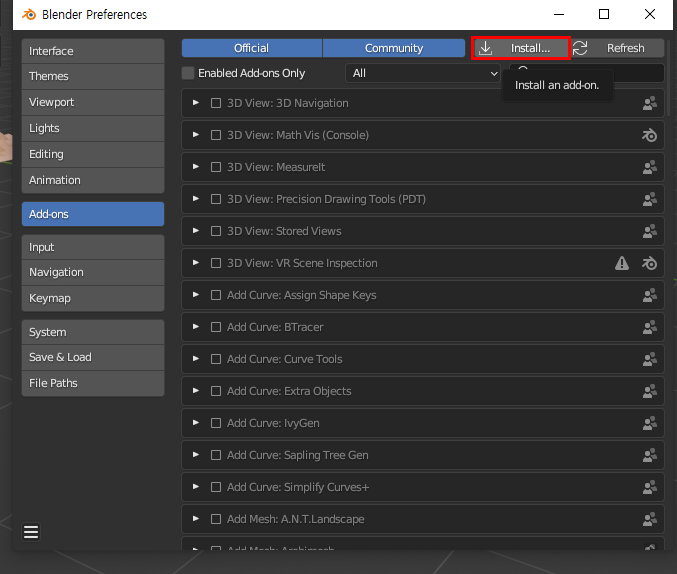This screenshot has height=574, width=677.
Task: Toggle Enabled Add-ons Only checkbox
Action: pos(188,73)
